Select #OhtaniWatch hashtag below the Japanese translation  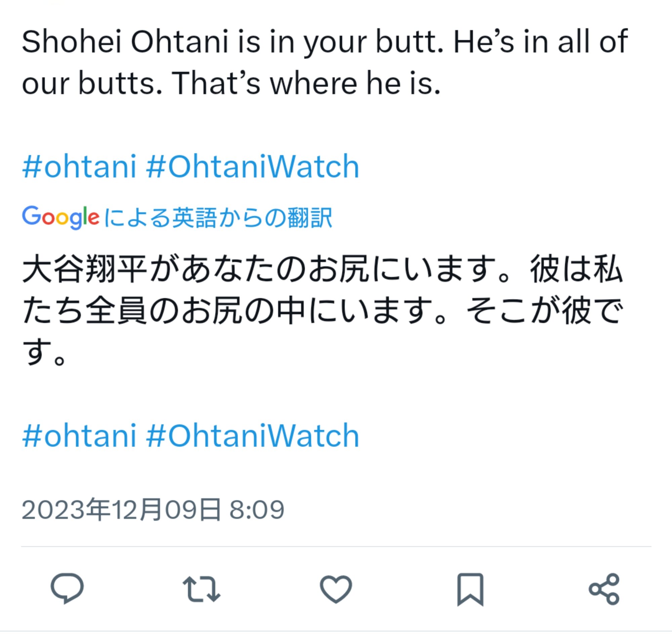pyautogui.click(x=252, y=436)
